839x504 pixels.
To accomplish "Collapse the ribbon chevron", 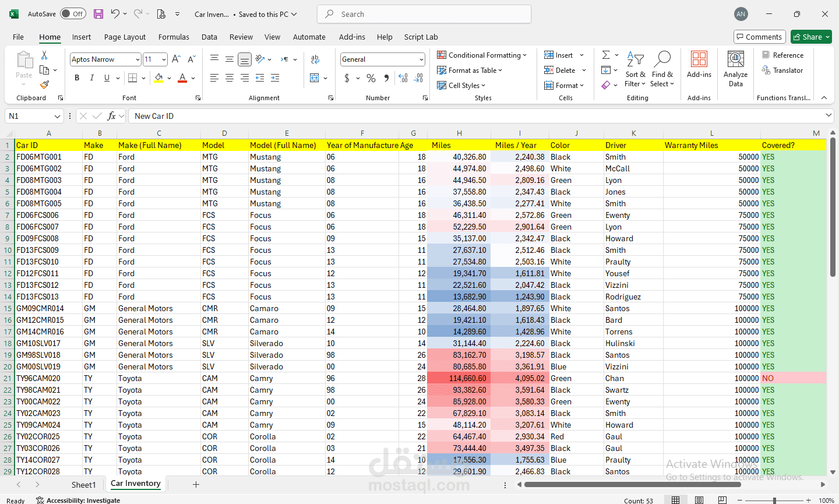I will point(824,97).
